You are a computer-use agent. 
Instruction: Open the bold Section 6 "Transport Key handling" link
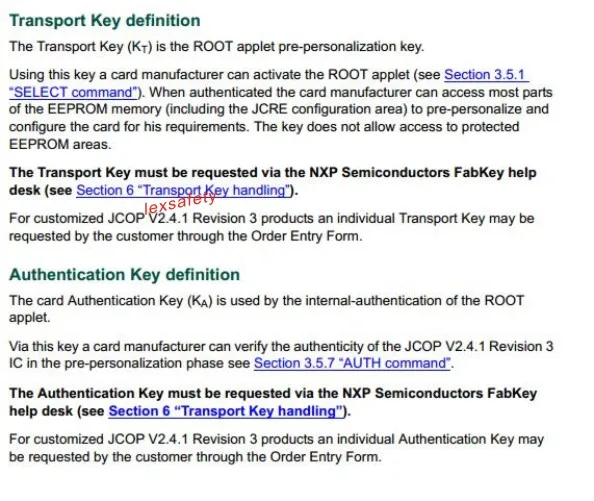click(226, 411)
